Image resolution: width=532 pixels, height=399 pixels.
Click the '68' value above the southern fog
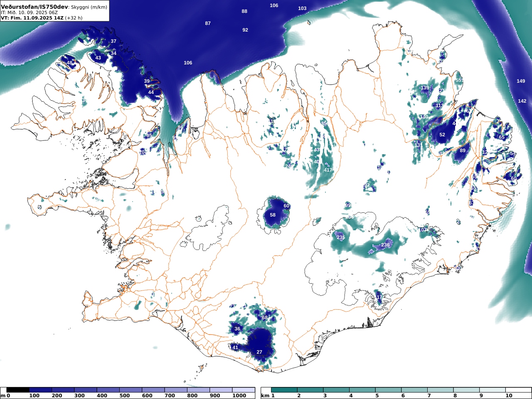coord(265,318)
